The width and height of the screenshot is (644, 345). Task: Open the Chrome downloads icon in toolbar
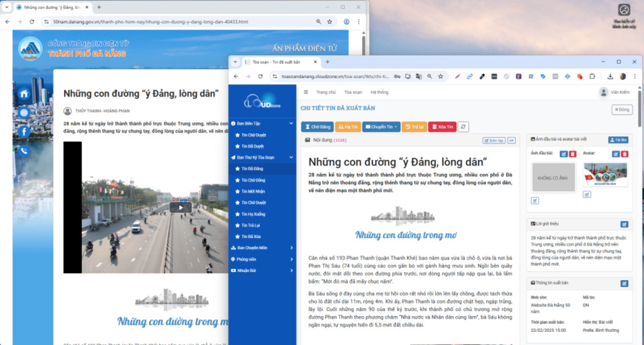click(610, 77)
